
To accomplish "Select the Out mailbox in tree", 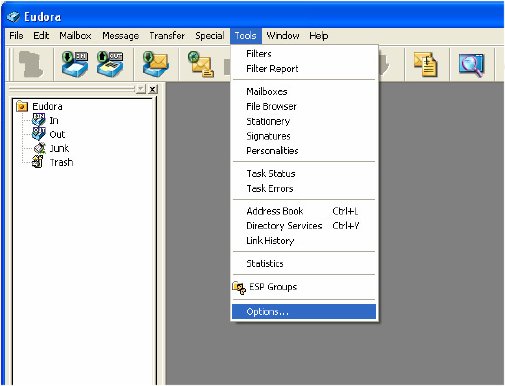I will tap(57, 134).
